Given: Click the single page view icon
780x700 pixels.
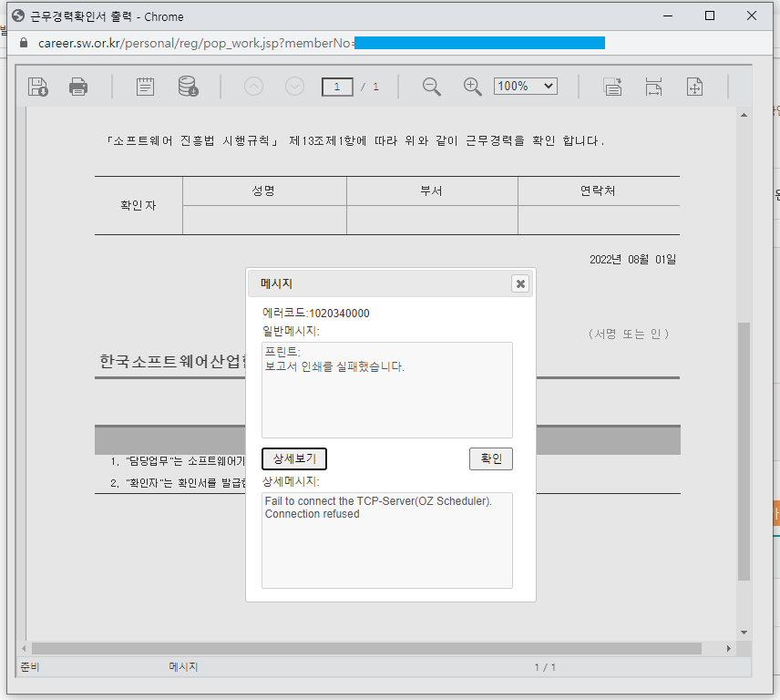Looking at the screenshot, I should 613,87.
